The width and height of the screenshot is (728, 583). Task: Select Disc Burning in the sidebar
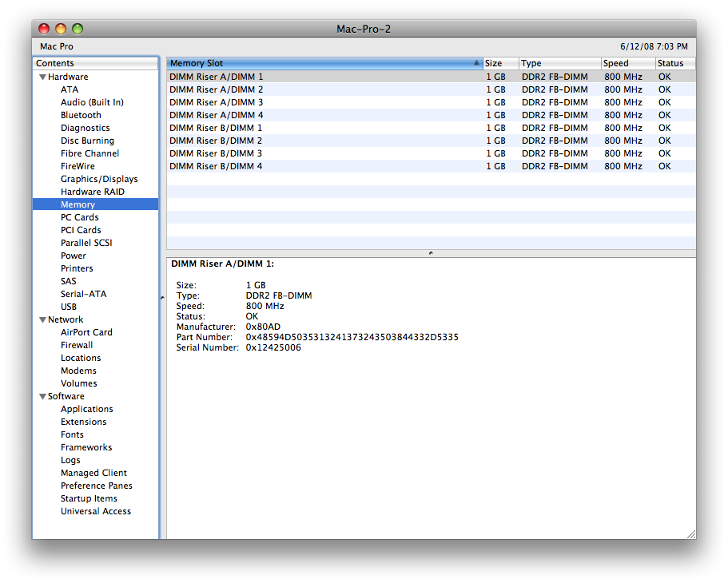click(x=87, y=141)
